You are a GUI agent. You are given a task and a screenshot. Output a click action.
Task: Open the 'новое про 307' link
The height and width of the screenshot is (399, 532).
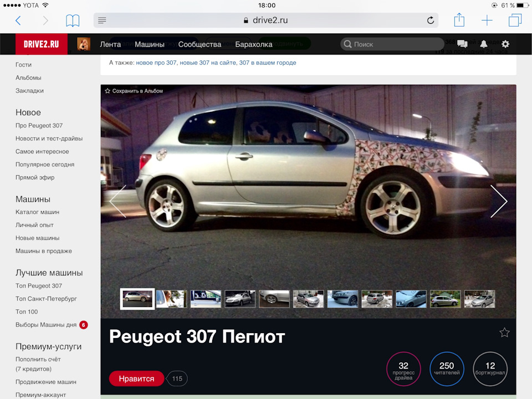[156, 63]
